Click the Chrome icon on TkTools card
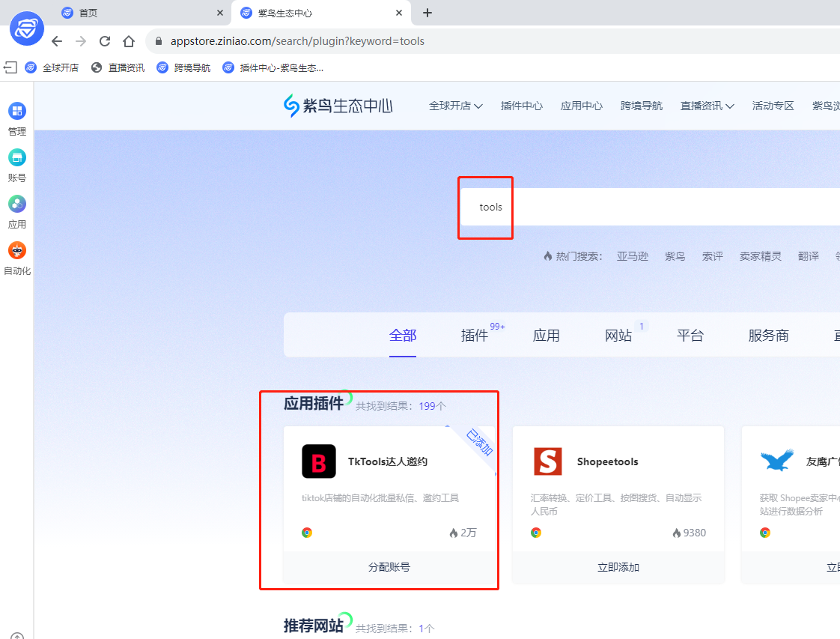This screenshot has width=840, height=639. 307,533
